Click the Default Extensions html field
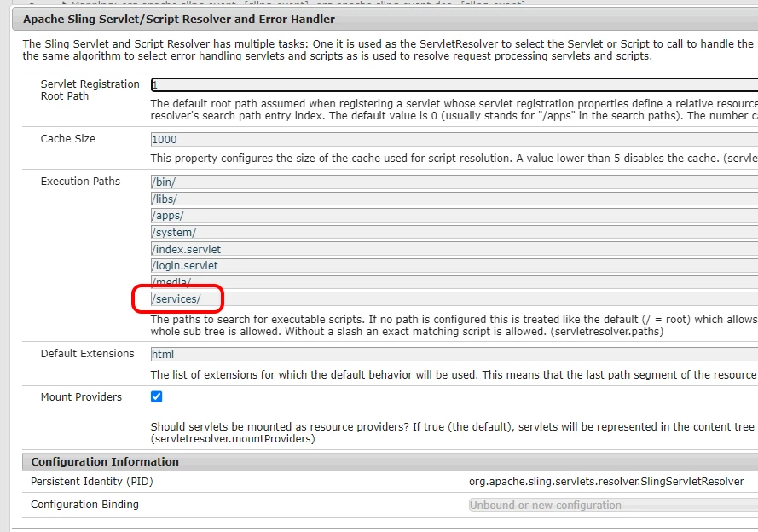Screen dimensions: 758x532 pyautogui.click(x=454, y=354)
